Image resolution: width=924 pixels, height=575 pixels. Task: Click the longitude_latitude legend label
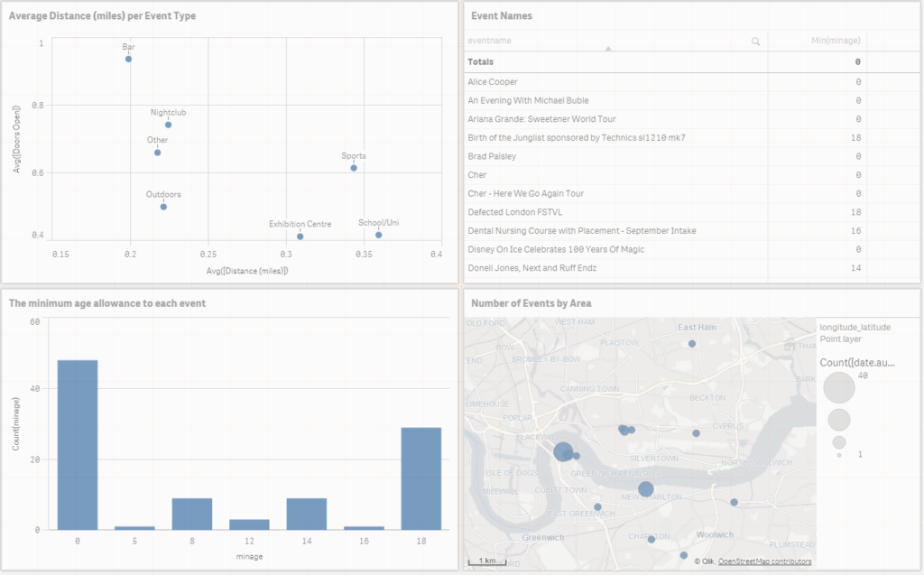pos(855,328)
